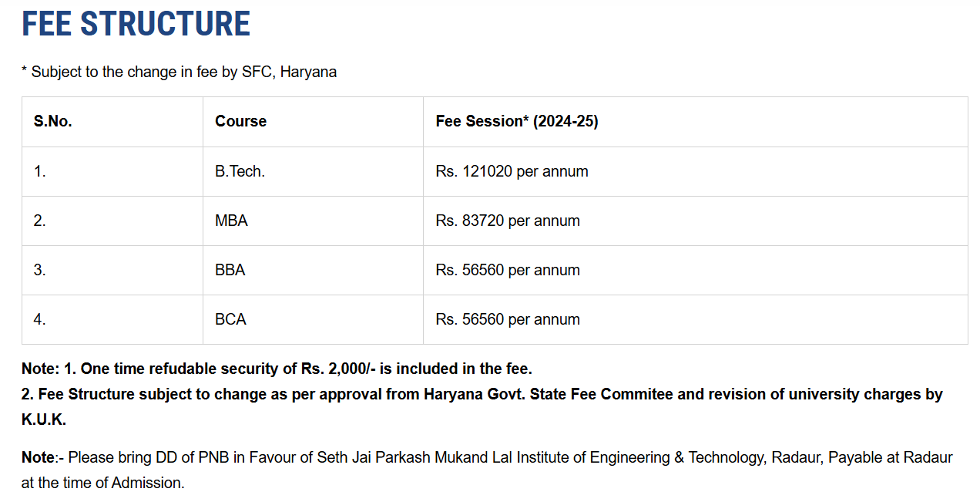Click serial number 2. in table
The height and width of the screenshot is (502, 980).
40,221
